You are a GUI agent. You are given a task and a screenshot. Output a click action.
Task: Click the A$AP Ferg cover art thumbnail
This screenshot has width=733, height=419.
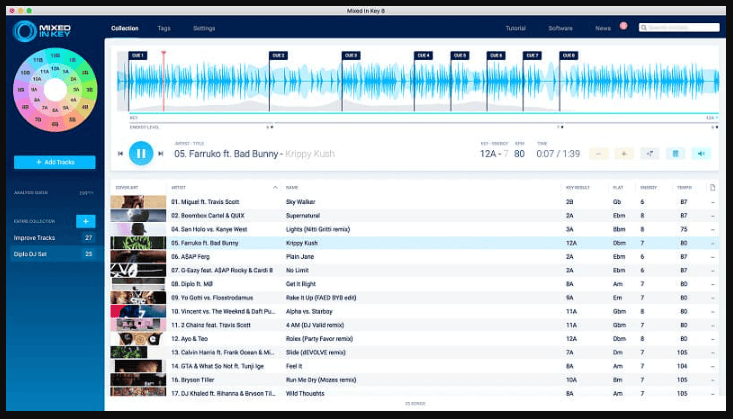pyautogui.click(x=138, y=257)
